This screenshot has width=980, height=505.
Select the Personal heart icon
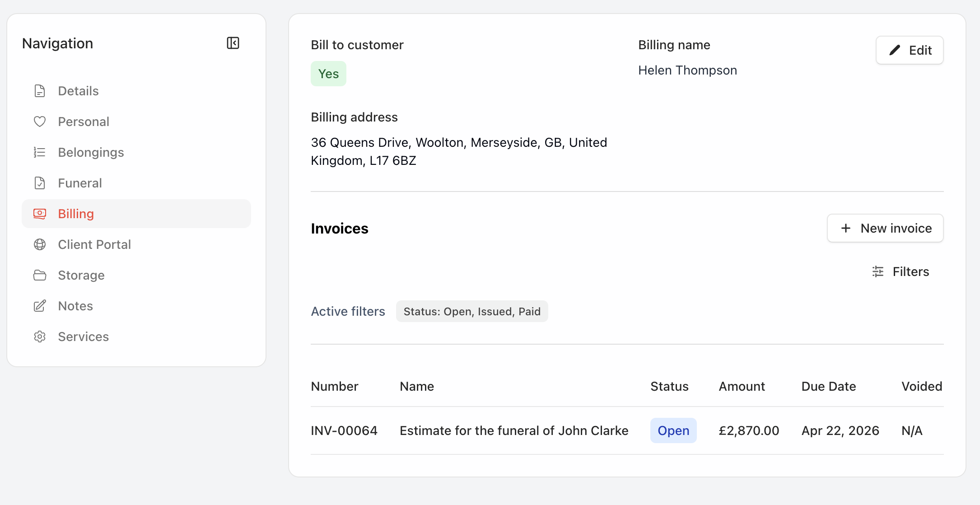pyautogui.click(x=40, y=121)
